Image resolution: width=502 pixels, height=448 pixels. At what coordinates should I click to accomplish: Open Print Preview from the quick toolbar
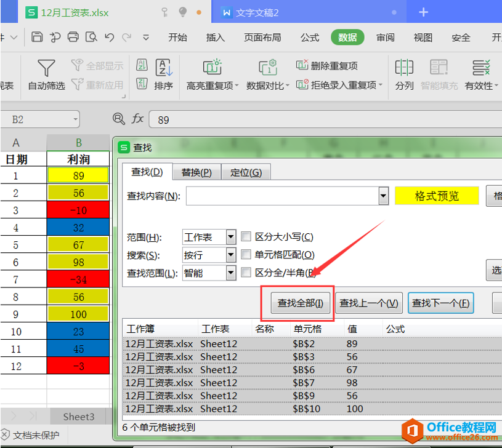pos(91,37)
